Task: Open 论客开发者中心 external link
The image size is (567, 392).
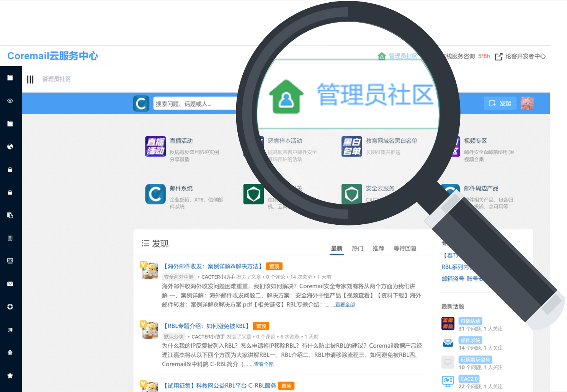Action: click(520, 56)
